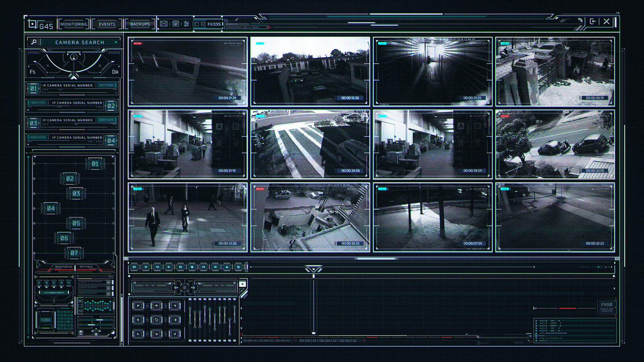Click the CCTV Camera Presets button
This screenshot has height=362, width=644.
[x=54, y=292]
